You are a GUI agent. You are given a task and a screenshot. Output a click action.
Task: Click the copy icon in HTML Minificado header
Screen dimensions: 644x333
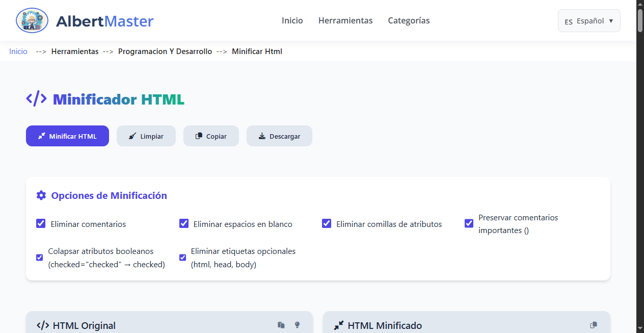coord(593,324)
